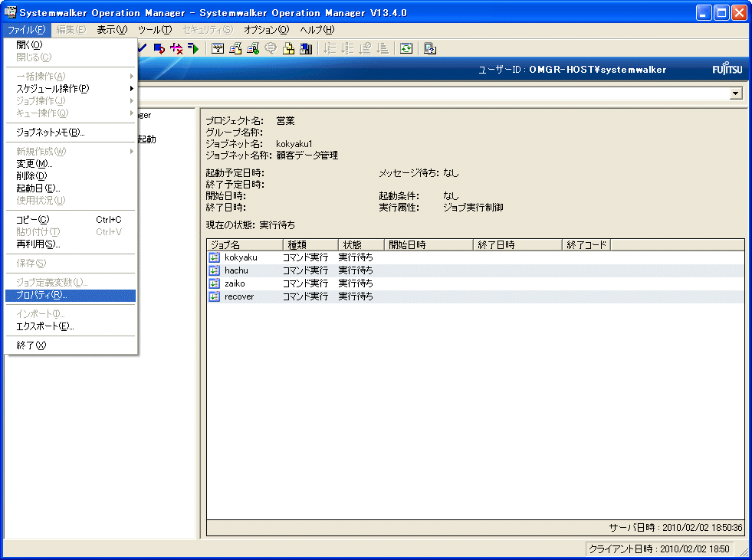Expand the 新規作成(W) submenu arrow
Viewport: 752px width, 560px height.
pyautogui.click(x=131, y=152)
